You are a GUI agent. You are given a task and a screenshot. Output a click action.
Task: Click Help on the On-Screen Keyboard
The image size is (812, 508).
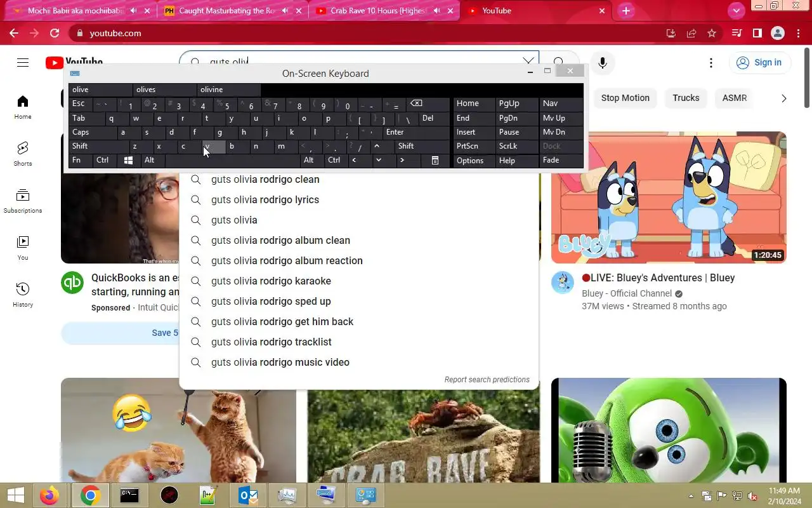[517, 161]
